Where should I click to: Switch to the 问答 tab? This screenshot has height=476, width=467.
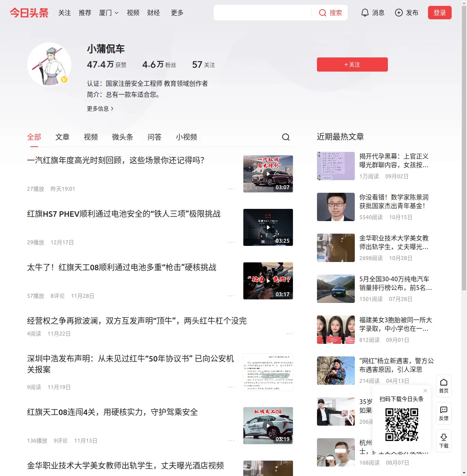tap(155, 137)
